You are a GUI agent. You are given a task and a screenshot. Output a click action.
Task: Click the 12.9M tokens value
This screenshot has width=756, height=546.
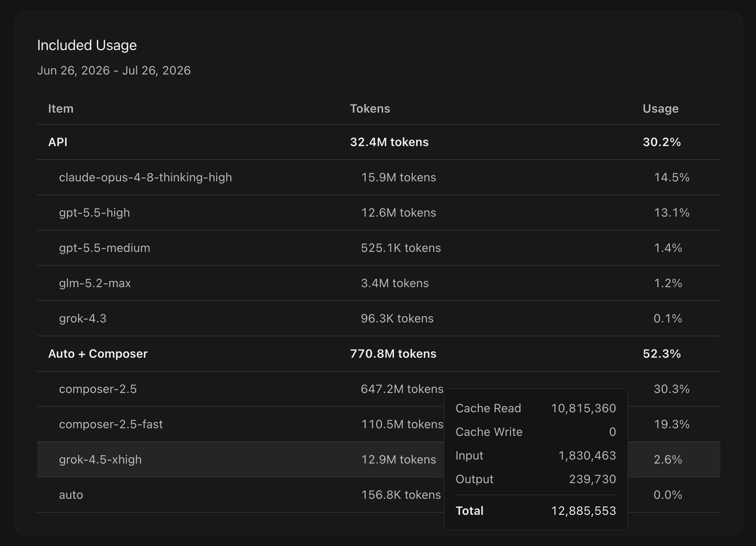(398, 459)
